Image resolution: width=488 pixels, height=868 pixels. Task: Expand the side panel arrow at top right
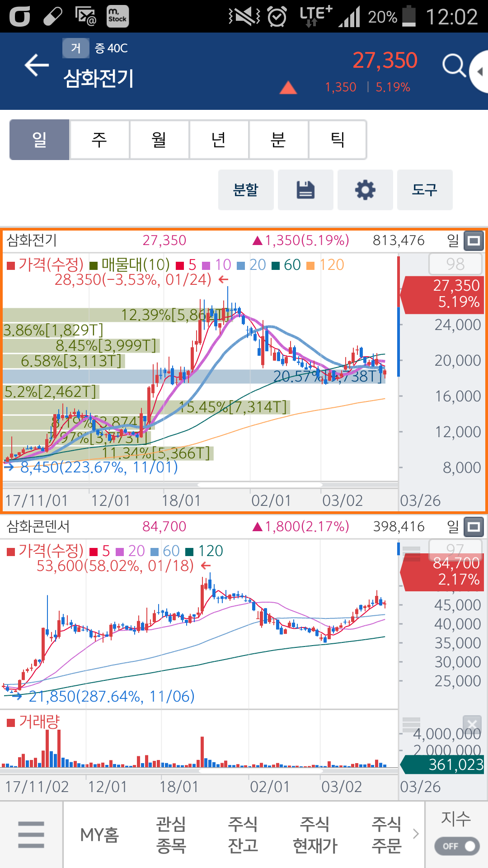pyautogui.click(x=479, y=71)
